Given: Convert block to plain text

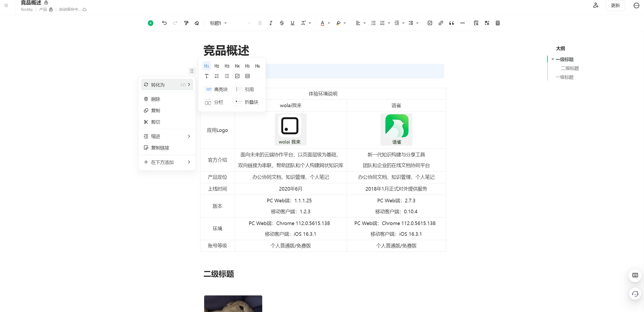Looking at the screenshot, I should [x=207, y=76].
